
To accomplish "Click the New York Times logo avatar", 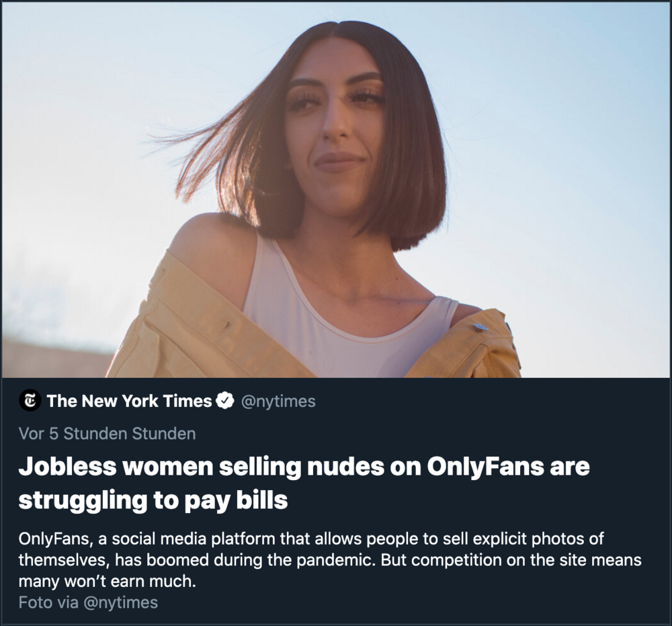I will [x=30, y=401].
